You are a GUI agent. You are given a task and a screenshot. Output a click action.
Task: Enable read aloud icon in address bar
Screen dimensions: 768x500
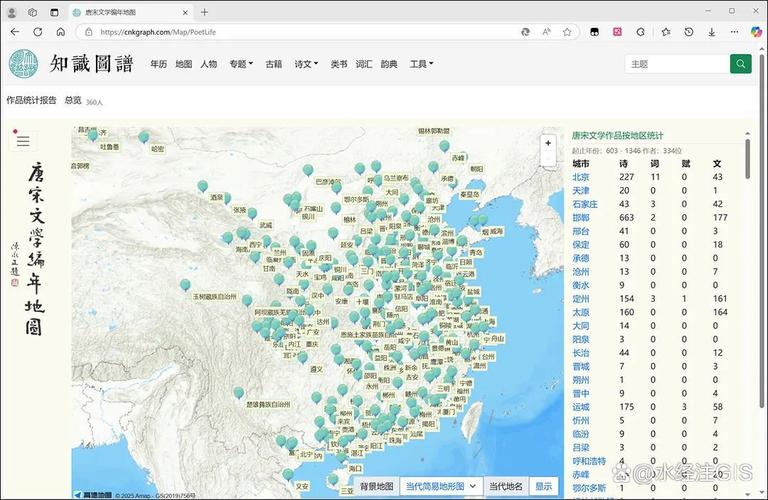[546, 32]
